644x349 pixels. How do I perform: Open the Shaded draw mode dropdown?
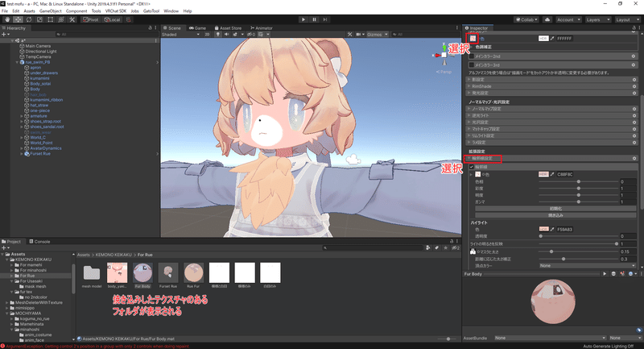pyautogui.click(x=180, y=35)
